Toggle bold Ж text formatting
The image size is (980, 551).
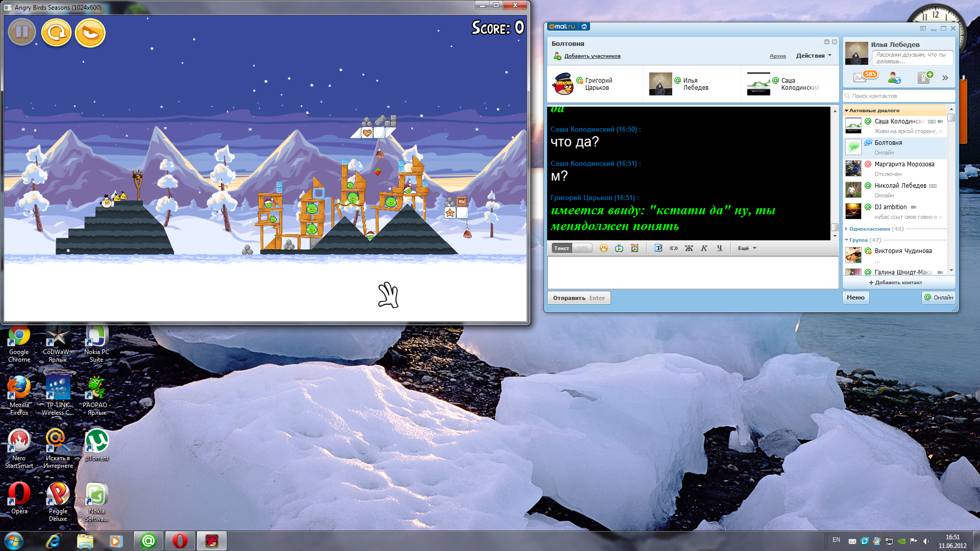click(689, 248)
